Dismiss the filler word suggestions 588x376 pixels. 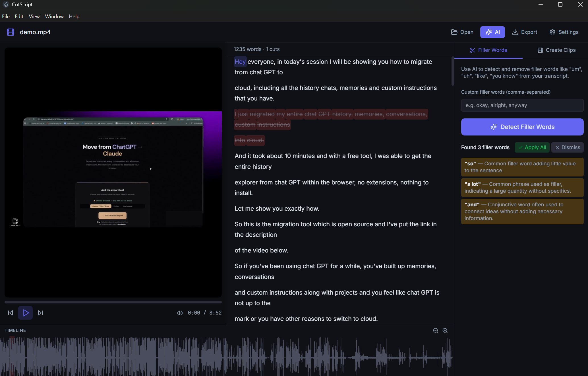click(x=567, y=147)
